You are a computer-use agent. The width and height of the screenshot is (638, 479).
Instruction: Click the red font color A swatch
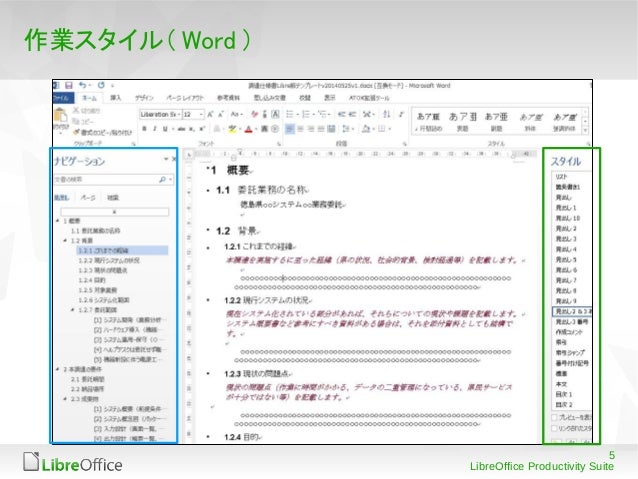249,129
